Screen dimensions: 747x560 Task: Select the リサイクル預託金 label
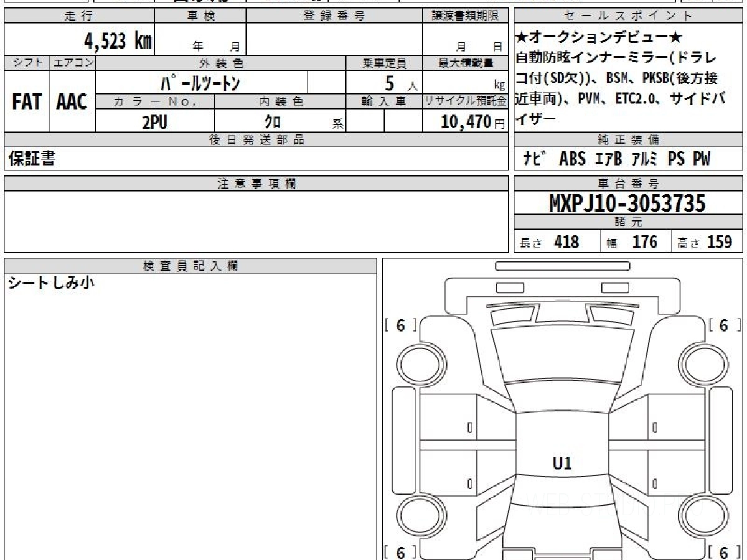click(x=465, y=101)
